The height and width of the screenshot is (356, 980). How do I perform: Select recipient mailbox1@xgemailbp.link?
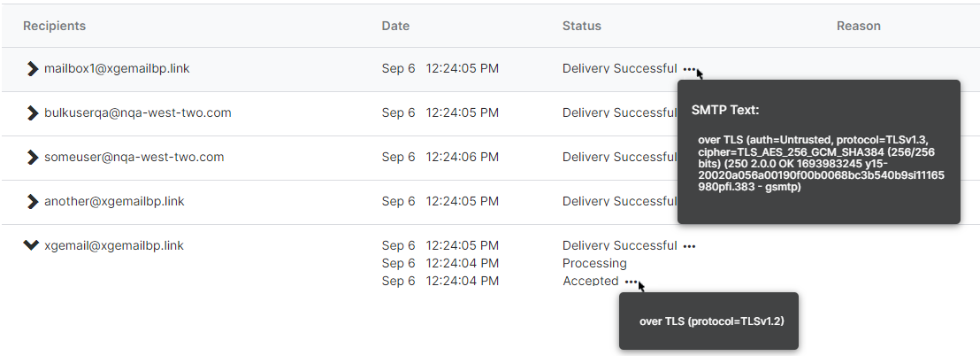click(117, 69)
